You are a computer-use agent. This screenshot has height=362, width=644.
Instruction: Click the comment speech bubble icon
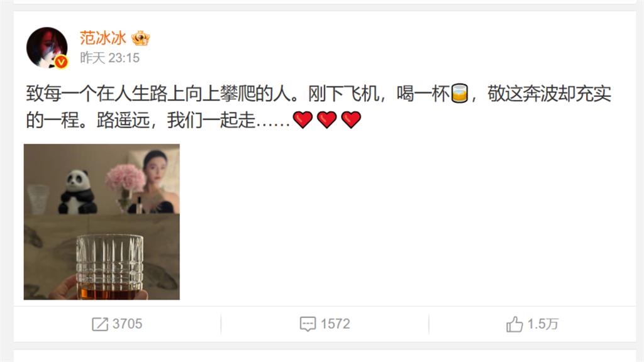coord(308,324)
